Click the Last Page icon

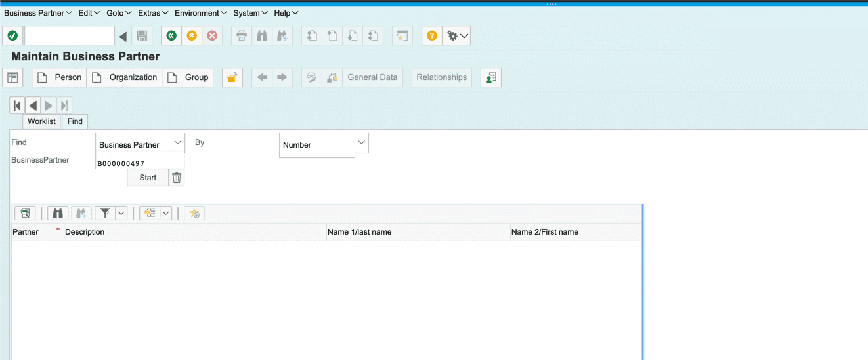click(373, 35)
